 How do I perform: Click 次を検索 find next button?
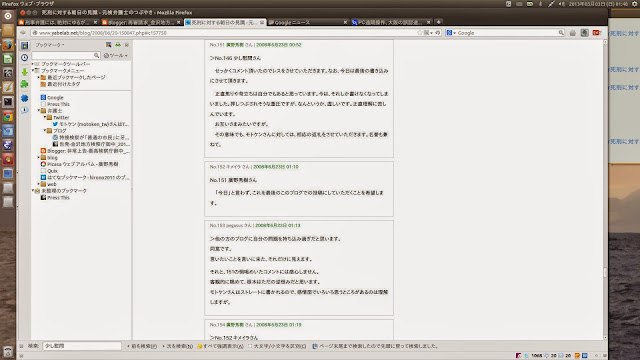point(177,346)
